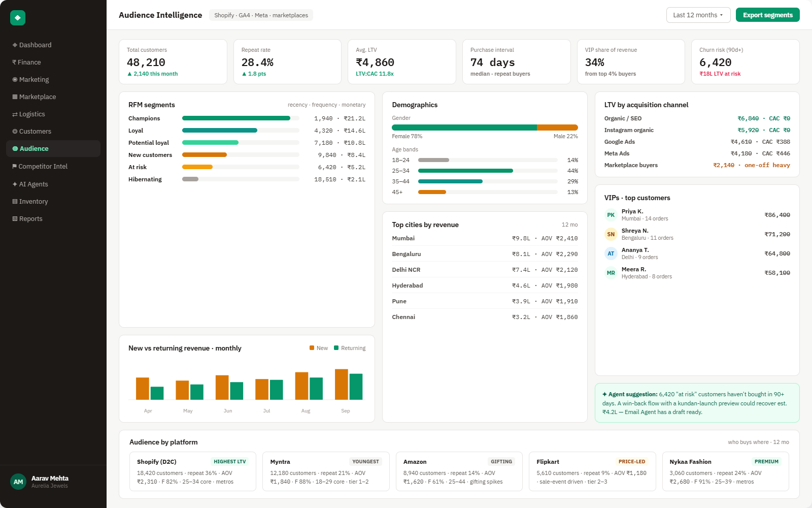
Task: Open the Inventory section
Action: [53, 201]
